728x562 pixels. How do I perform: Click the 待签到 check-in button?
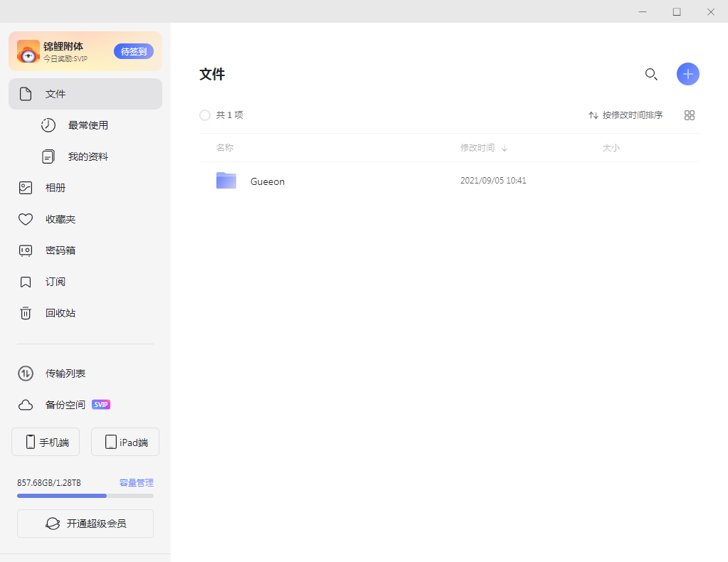click(134, 51)
